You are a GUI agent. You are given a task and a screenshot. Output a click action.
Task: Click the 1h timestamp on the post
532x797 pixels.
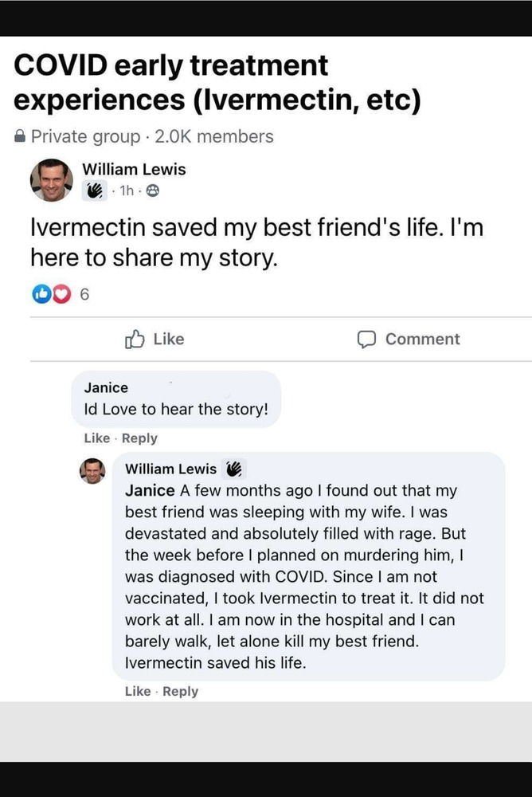[127, 190]
